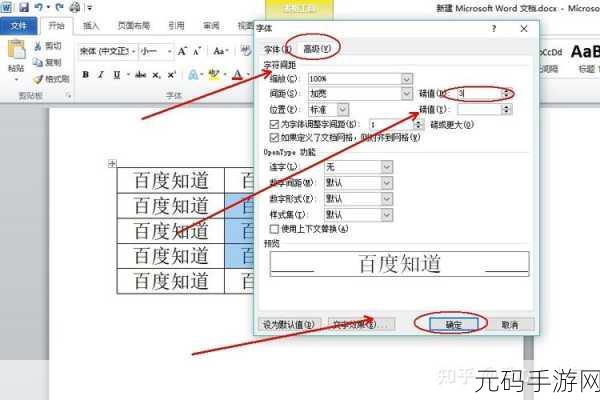Click first-row 百度知道 table cell
Image resolution: width=600 pixels, height=400 pixels.
click(171, 180)
